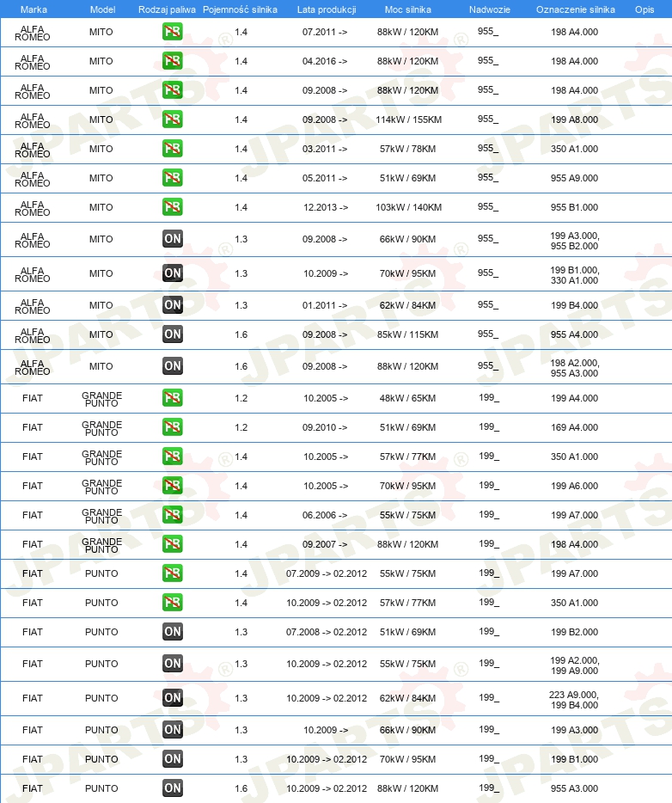Click the ON icon in the 199 A2.000, 199 A9.000 row

[x=172, y=663]
